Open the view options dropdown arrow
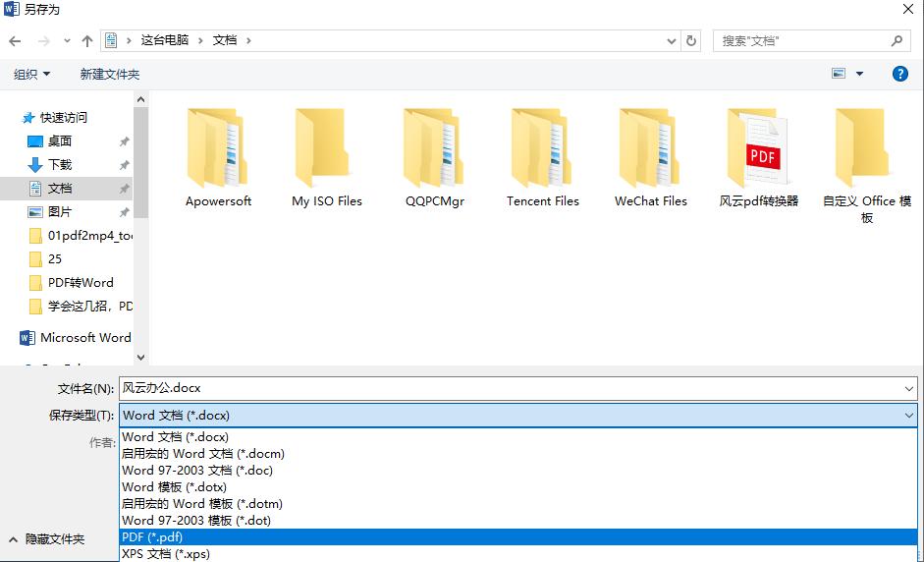The image size is (924, 562). click(x=860, y=74)
